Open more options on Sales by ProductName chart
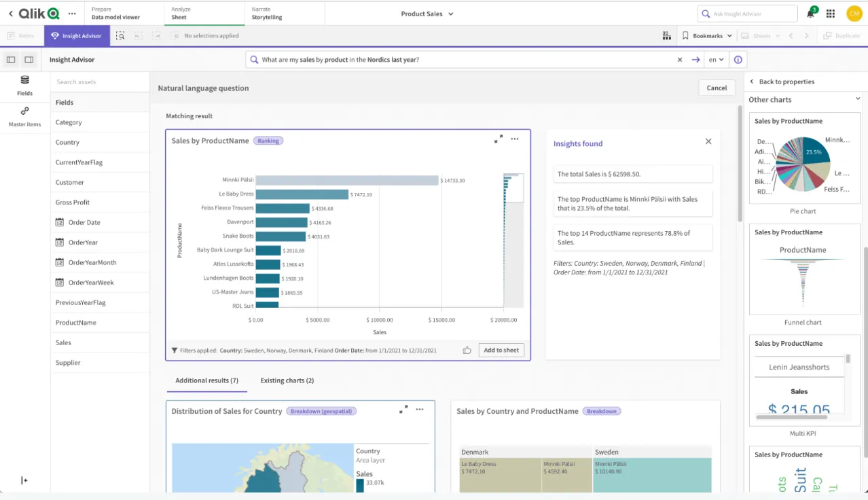The width and height of the screenshot is (868, 500). [x=515, y=139]
